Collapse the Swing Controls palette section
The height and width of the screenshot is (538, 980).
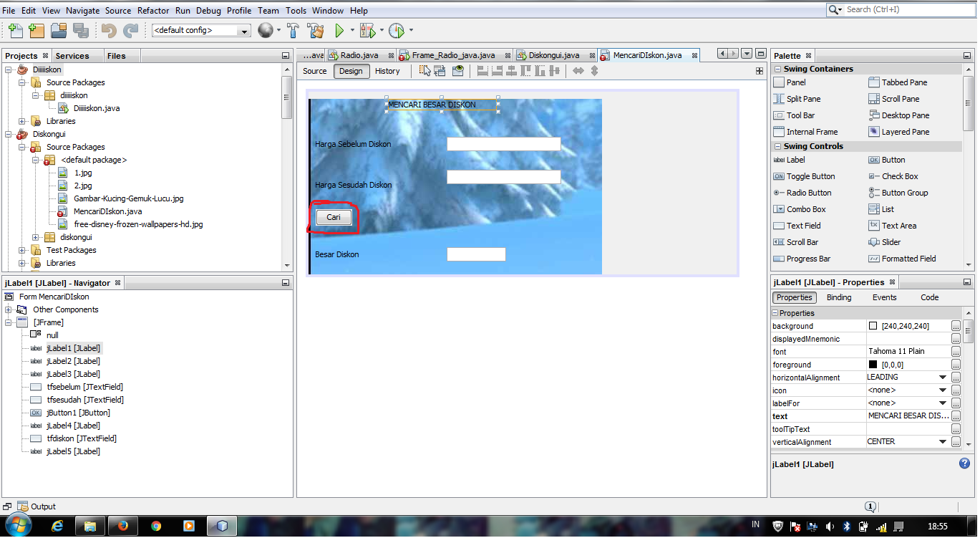pos(777,146)
